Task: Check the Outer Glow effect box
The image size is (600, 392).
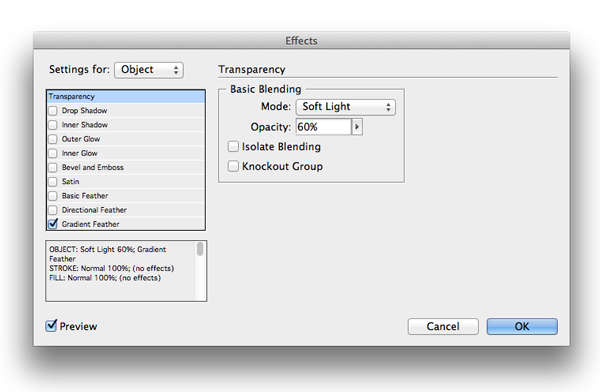Action: [x=53, y=139]
